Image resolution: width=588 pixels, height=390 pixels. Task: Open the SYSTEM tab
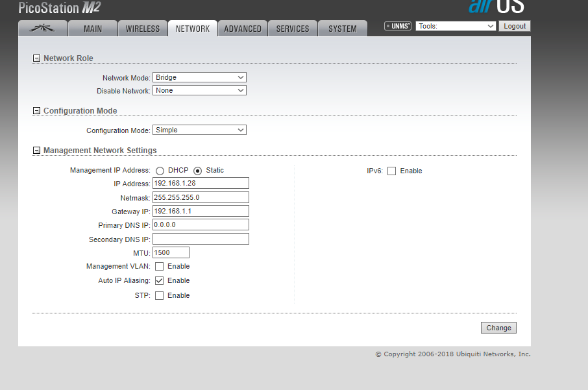point(343,29)
